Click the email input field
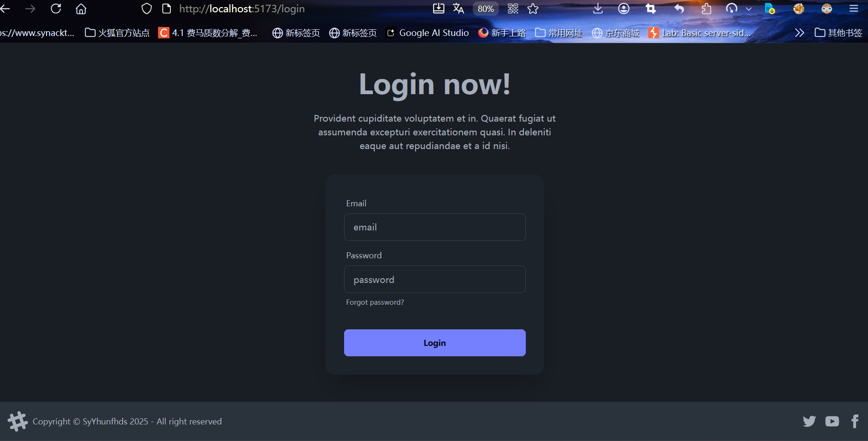The height and width of the screenshot is (441, 868). 434,227
